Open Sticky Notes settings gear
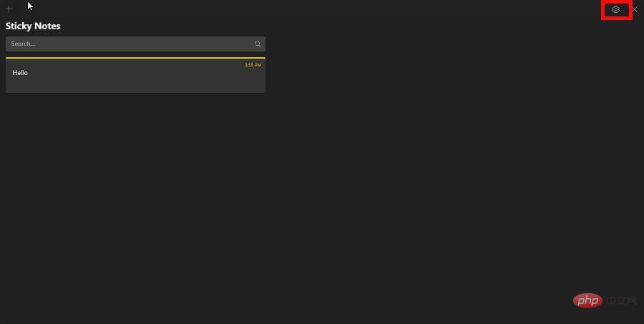 (x=615, y=9)
